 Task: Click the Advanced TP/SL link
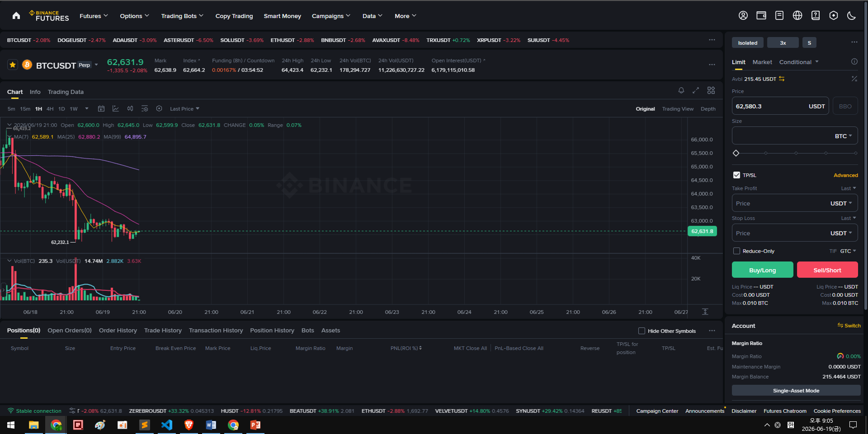[845, 175]
